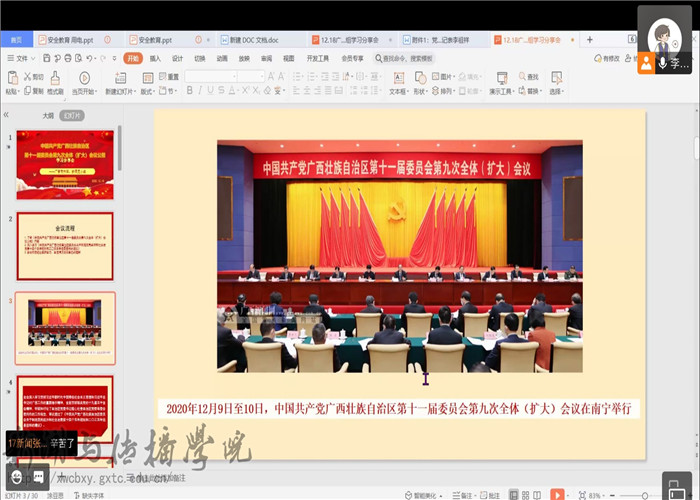Click the slide sorter view icon
Screen dimensions: 700x500
[525, 495]
